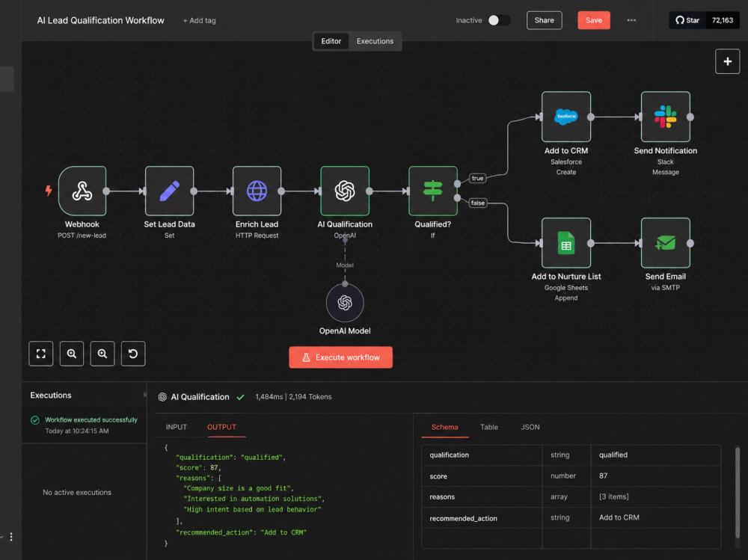Open the Webhook trigger node
Viewport: 748px width, 560px height.
coord(82,191)
